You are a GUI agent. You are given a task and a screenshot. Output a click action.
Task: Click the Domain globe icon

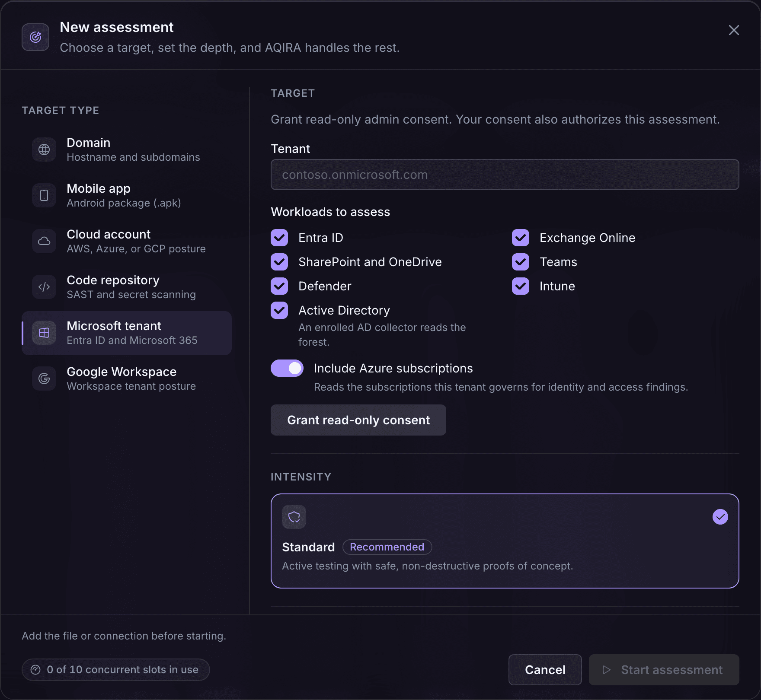44,150
